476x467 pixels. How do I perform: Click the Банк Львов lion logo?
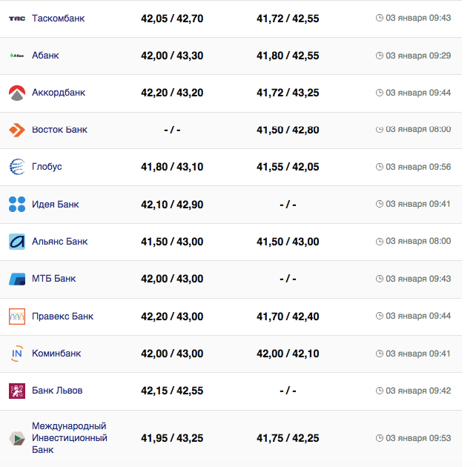16,391
